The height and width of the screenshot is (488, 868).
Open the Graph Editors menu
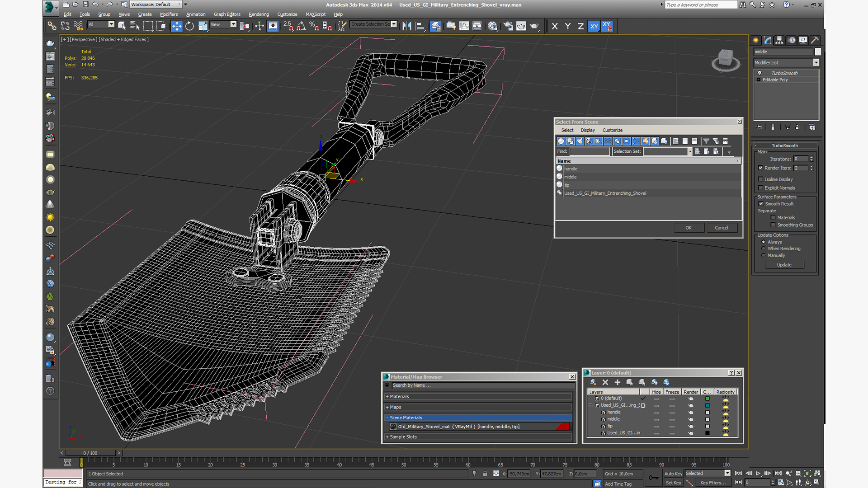click(x=227, y=14)
